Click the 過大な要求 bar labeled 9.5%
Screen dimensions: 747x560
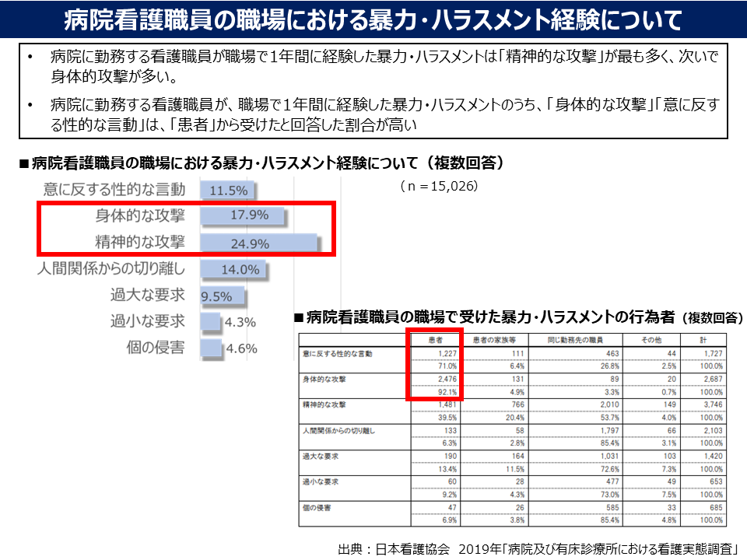click(222, 297)
